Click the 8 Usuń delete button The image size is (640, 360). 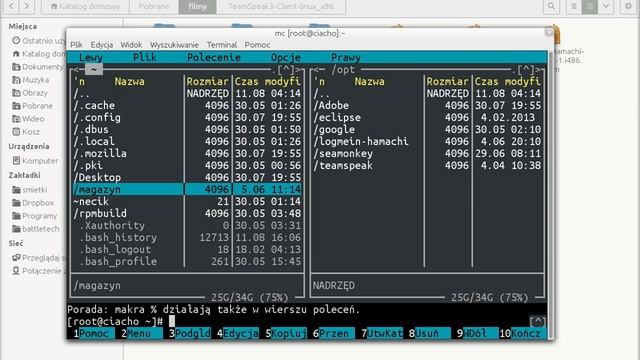pos(429,333)
